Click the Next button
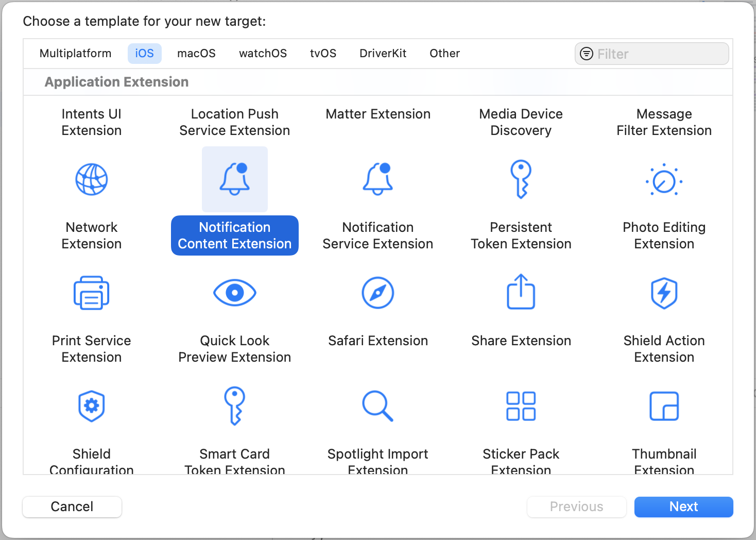 683,507
